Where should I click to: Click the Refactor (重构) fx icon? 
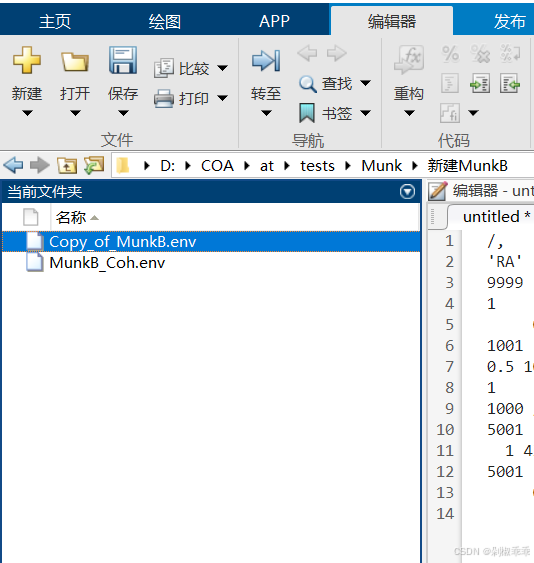click(x=409, y=60)
